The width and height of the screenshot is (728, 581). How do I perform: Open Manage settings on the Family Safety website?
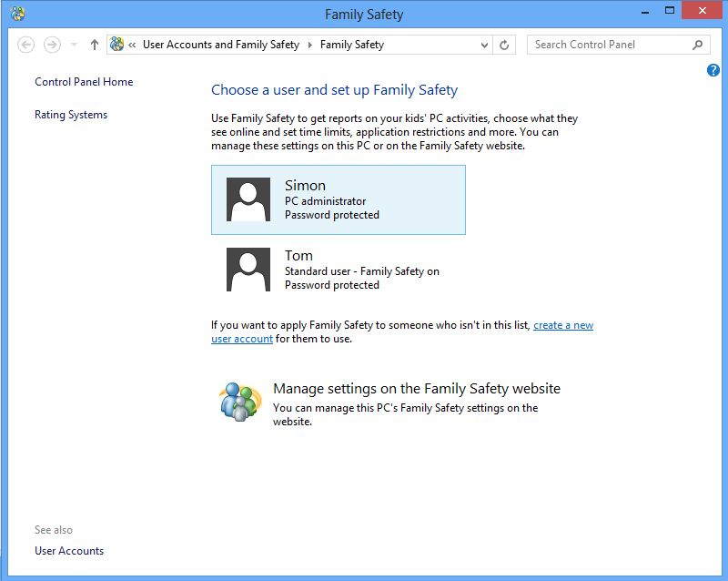[417, 389]
